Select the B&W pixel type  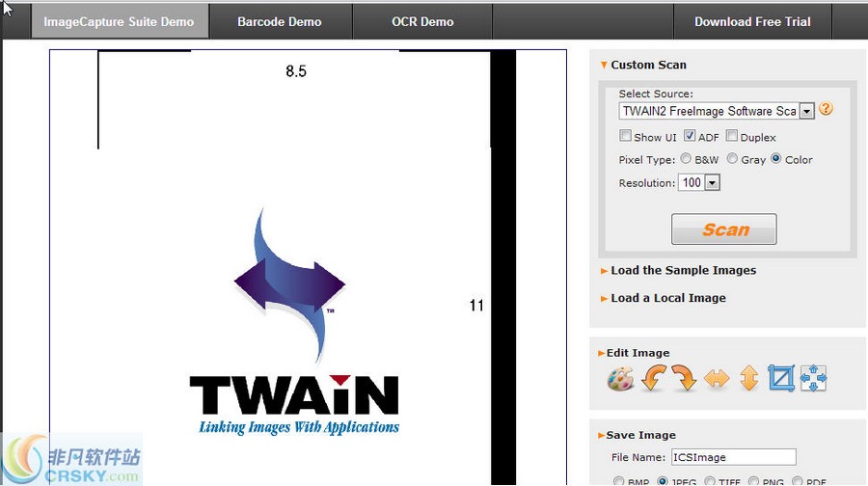point(686,159)
